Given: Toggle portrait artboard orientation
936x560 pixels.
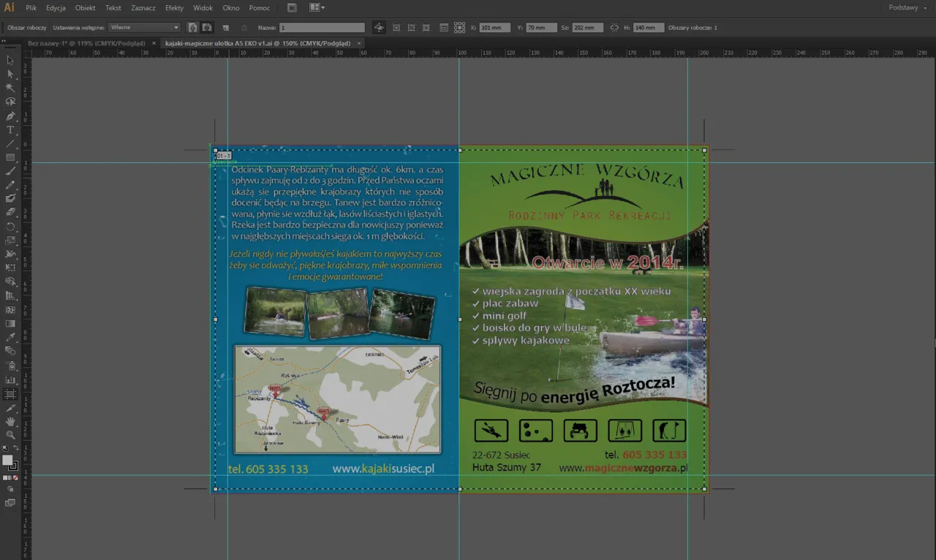Looking at the screenshot, I should 192,27.
